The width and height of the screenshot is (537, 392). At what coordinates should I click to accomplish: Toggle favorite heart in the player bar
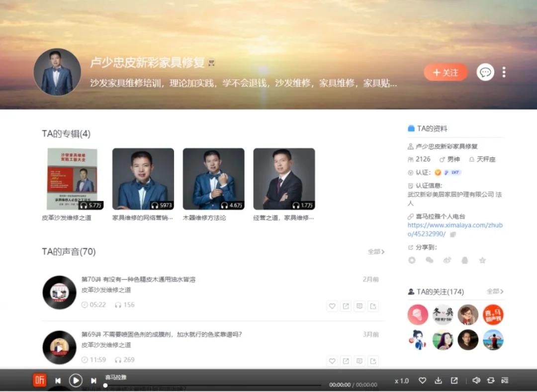(x=422, y=381)
